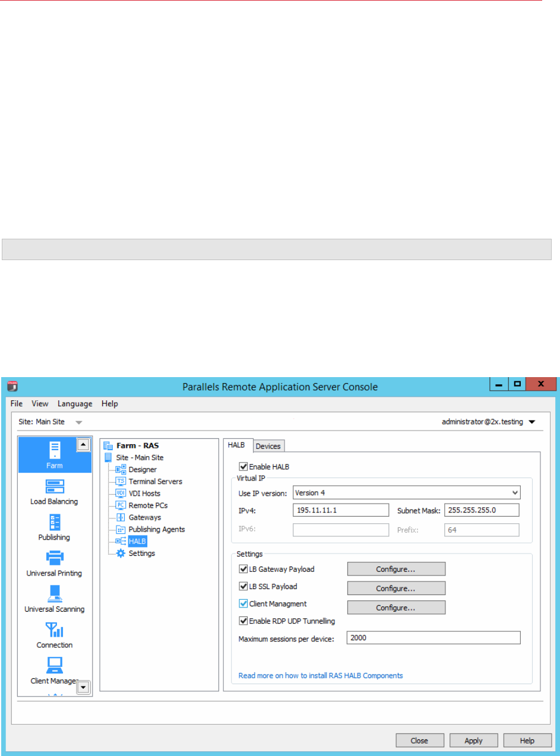Click the Subnet Mask field
560x756 pixels.
pos(482,510)
